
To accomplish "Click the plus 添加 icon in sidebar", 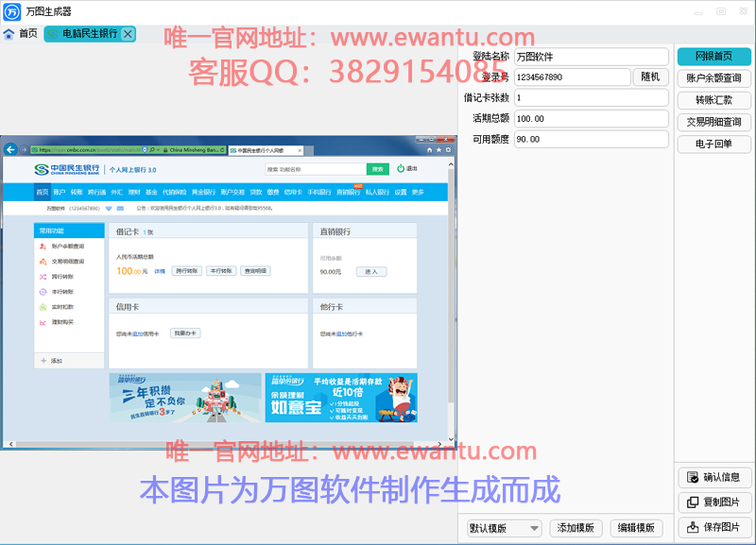I will coord(43,361).
